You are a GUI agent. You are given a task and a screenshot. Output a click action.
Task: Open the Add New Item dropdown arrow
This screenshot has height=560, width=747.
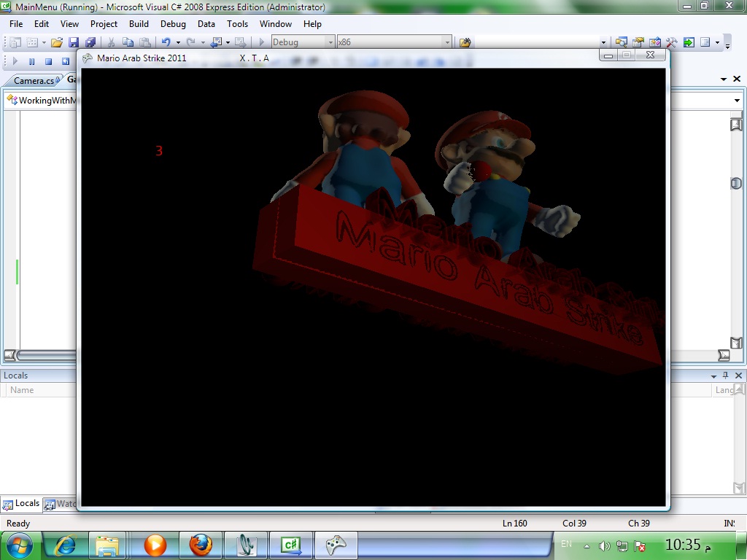(44, 42)
